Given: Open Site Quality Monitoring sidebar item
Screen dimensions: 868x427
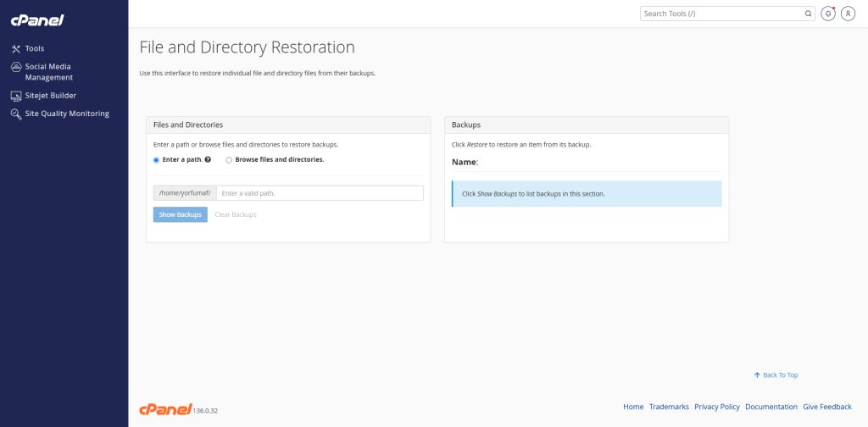Looking at the screenshot, I should pyautogui.click(x=67, y=114).
